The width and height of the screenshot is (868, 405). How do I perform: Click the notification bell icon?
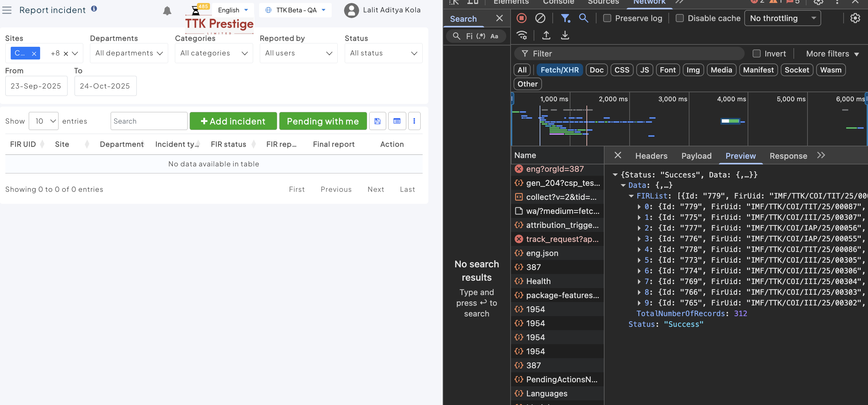point(167,11)
